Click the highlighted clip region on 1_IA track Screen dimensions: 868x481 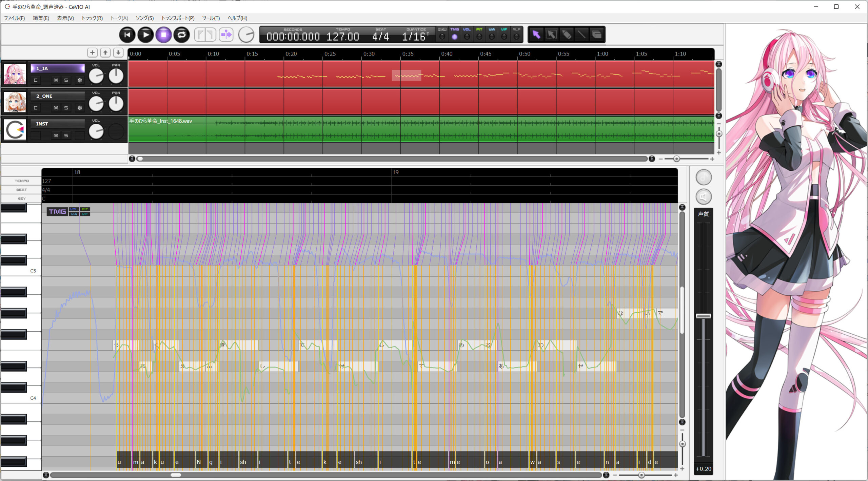pyautogui.click(x=406, y=76)
